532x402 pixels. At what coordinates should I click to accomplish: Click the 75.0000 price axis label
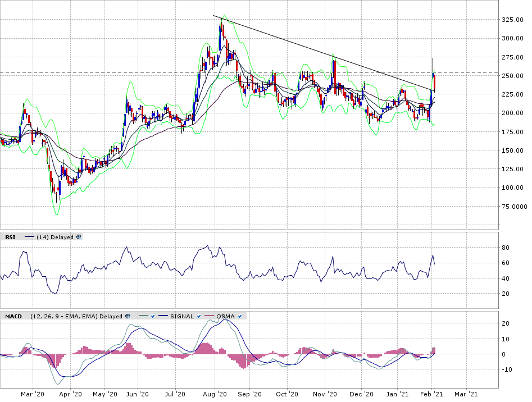coord(515,207)
